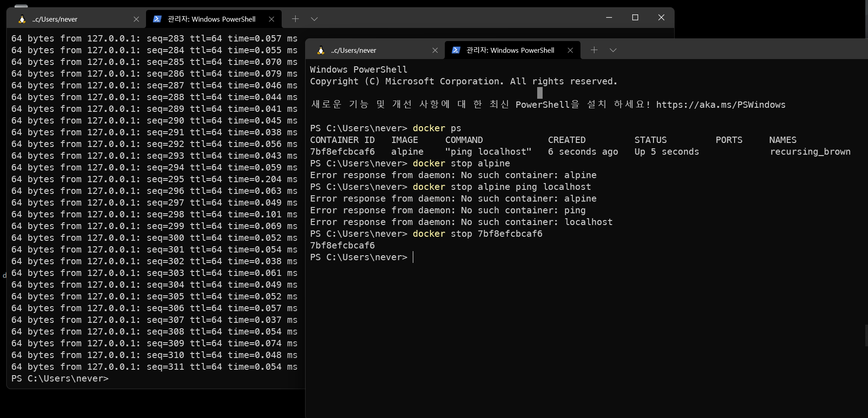868x418 pixels.
Task: Click the 'docker ps' command line
Action: 386,128
